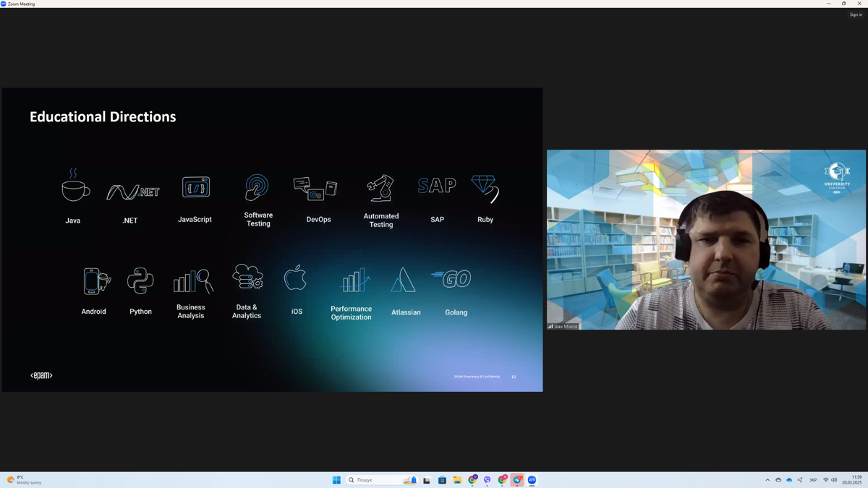Click the slide page number 10
This screenshot has width=868, height=488.
coord(514,377)
